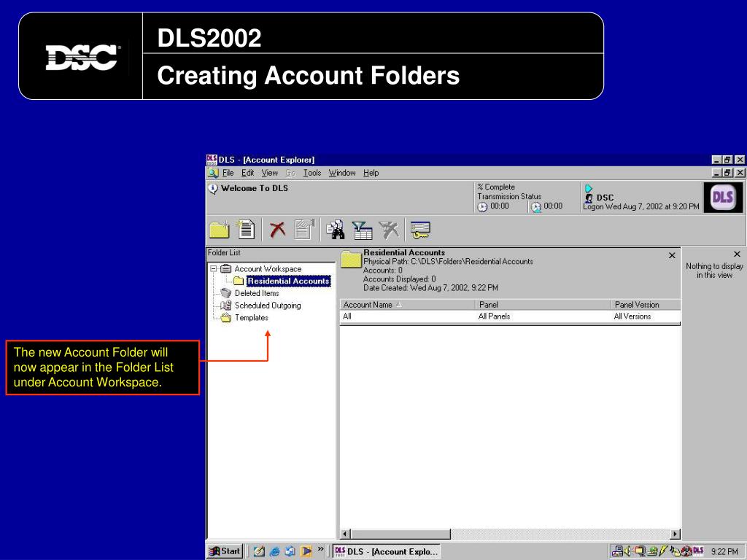Select the Residential Accounts folder in tree
This screenshot has height=560, width=747.
pyautogui.click(x=288, y=281)
